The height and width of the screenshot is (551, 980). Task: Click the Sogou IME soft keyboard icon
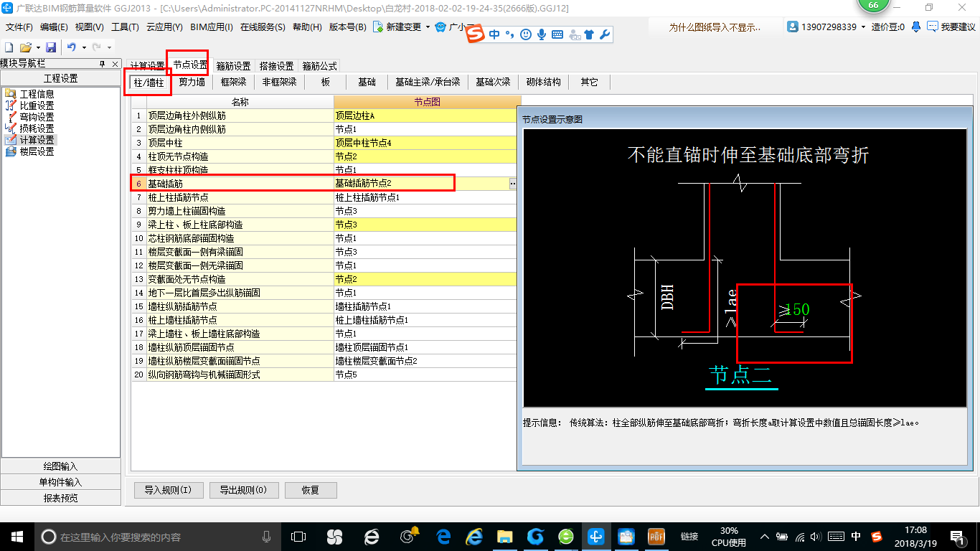(557, 34)
